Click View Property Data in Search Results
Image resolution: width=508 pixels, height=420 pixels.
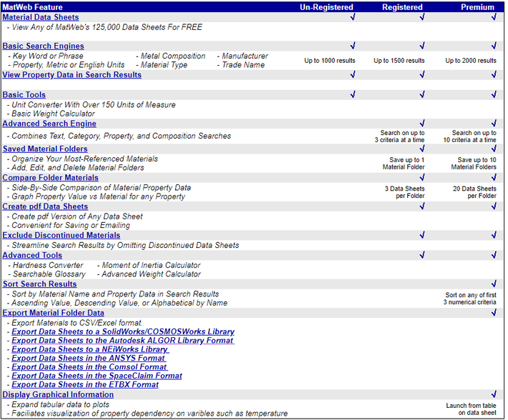pyautogui.click(x=72, y=75)
